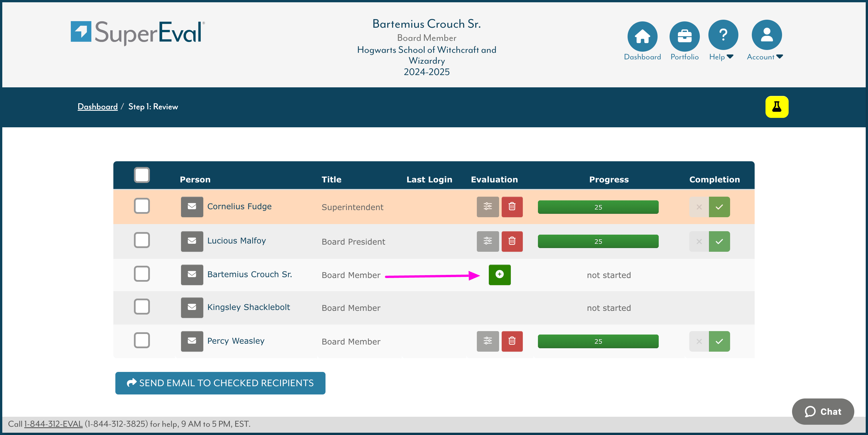Screen dimensions: 868x435
Task: Open Kingsley Shacklebolt name link
Action: [x=248, y=307]
